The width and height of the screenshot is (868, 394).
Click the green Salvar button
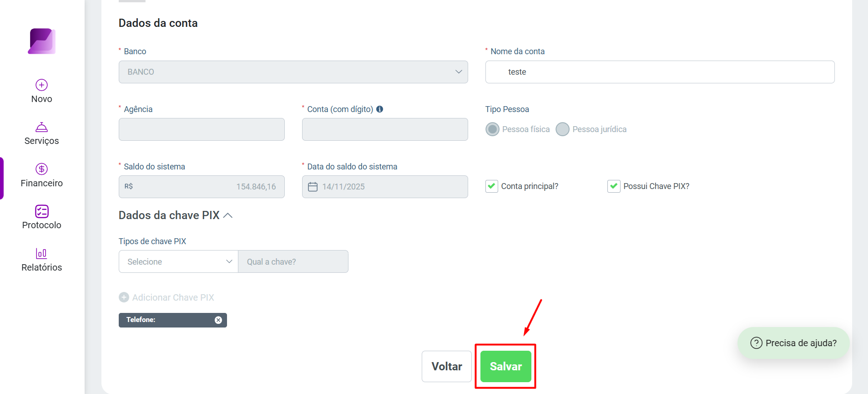(x=506, y=366)
